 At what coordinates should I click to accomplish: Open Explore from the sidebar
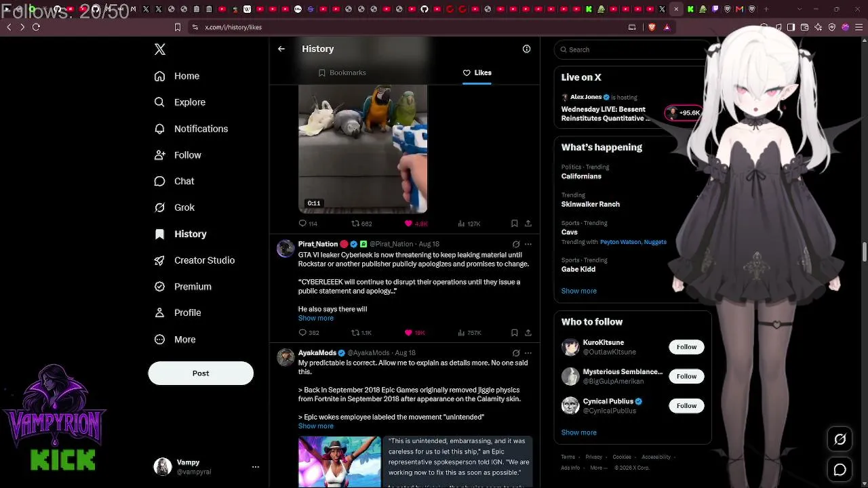[x=180, y=102]
